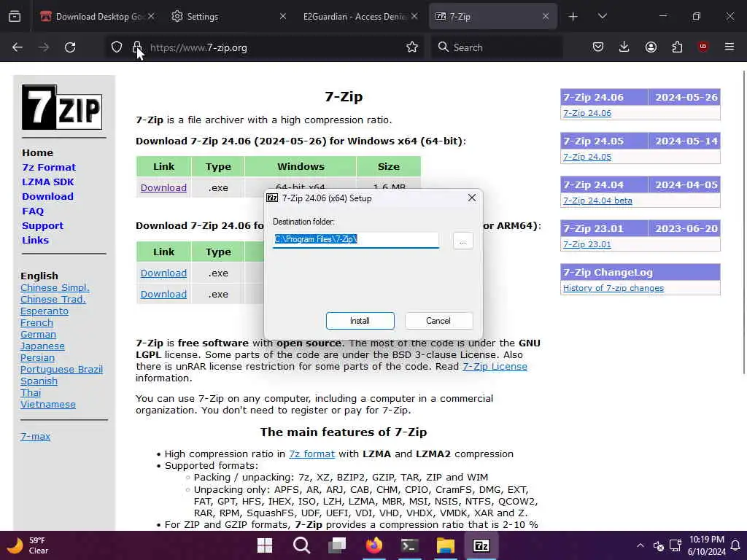Click the page vertical scrollbar
747x560 pixels.
[743, 222]
